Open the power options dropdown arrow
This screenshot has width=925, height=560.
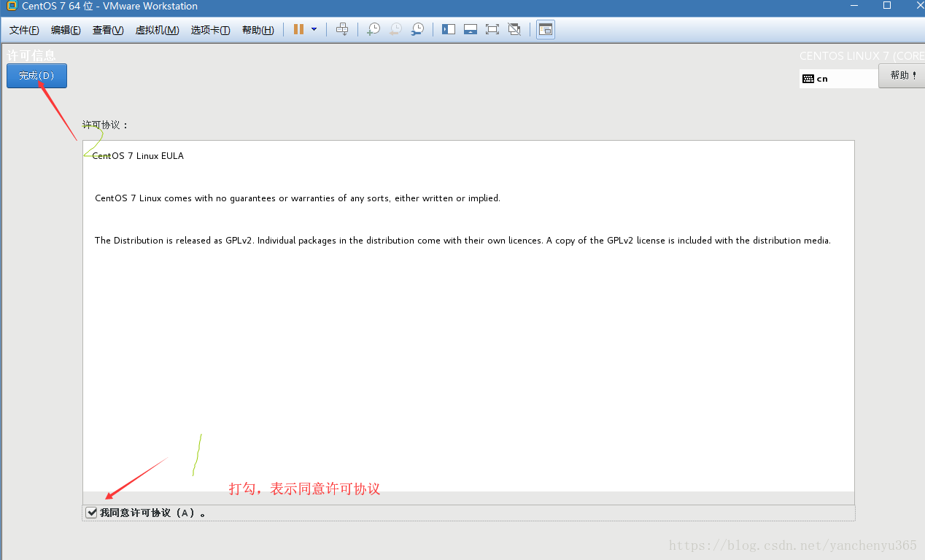[314, 29]
